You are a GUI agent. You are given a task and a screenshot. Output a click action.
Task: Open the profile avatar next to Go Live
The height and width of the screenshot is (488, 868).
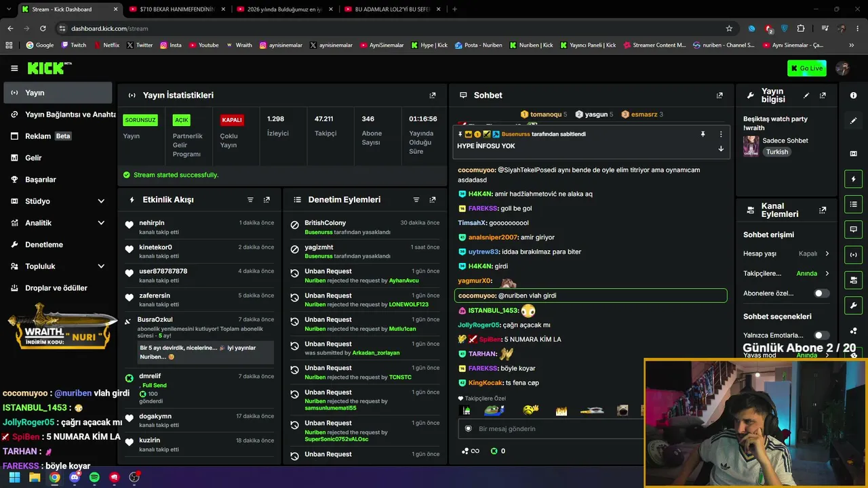(843, 68)
